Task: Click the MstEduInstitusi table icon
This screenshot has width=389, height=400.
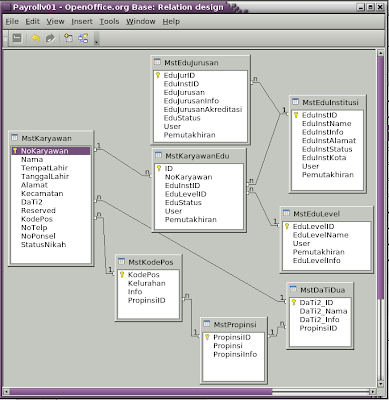Action: pyautogui.click(x=296, y=102)
